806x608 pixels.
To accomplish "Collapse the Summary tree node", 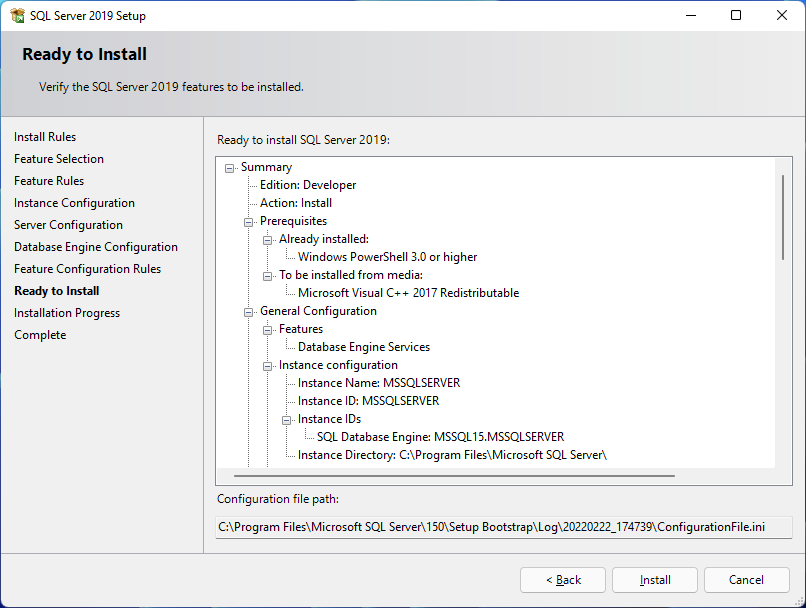I will 229,168.
